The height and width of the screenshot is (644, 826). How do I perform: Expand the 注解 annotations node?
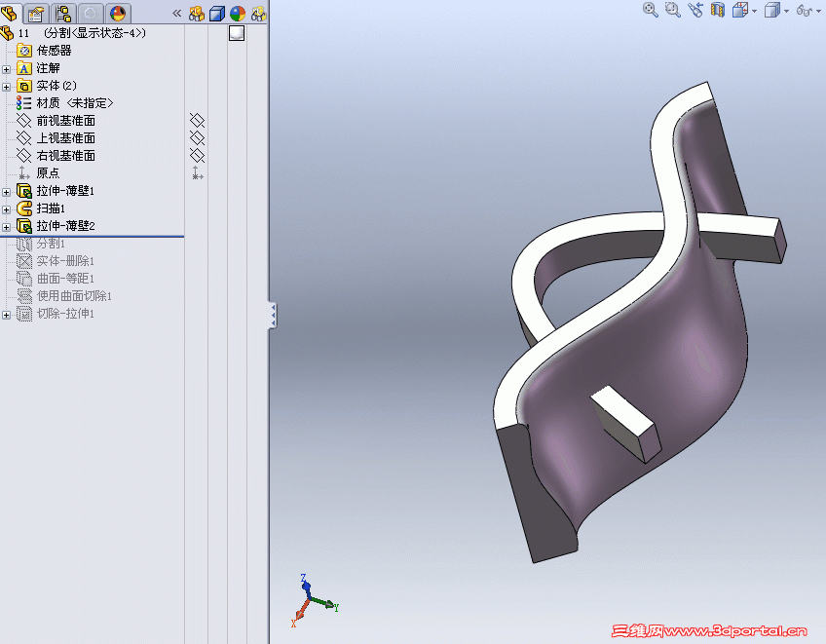click(x=6, y=69)
